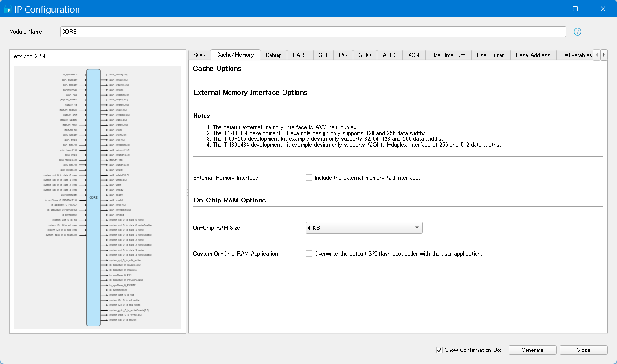
Task: Open the User Interrupt tab
Action: pyautogui.click(x=448, y=55)
